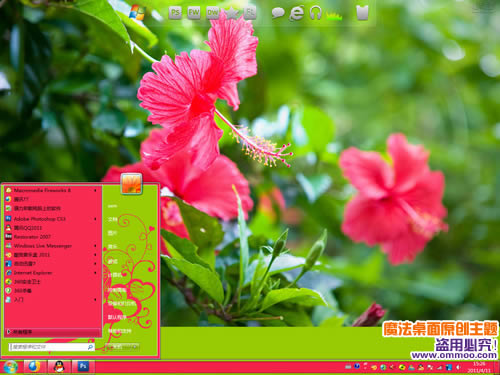Click the star icon in the dock
Screen dimensions: 500x375
pyautogui.click(x=232, y=13)
